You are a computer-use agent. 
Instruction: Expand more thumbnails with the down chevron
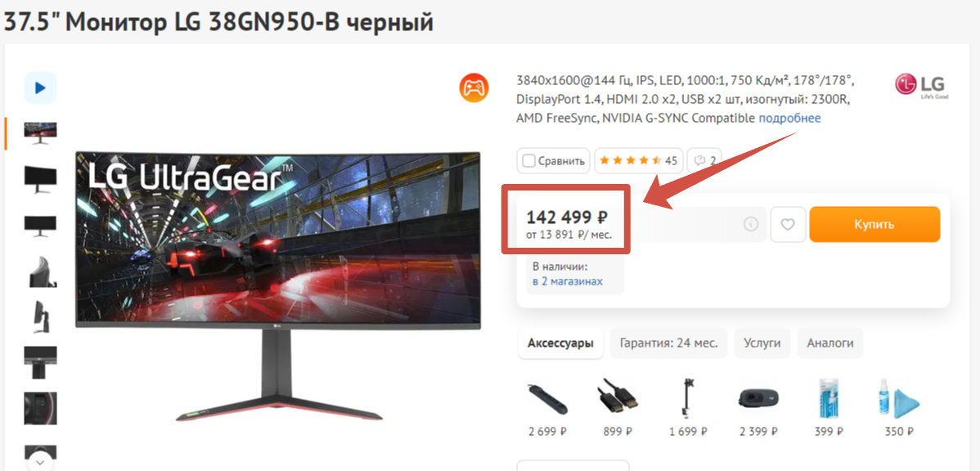coord(41,462)
